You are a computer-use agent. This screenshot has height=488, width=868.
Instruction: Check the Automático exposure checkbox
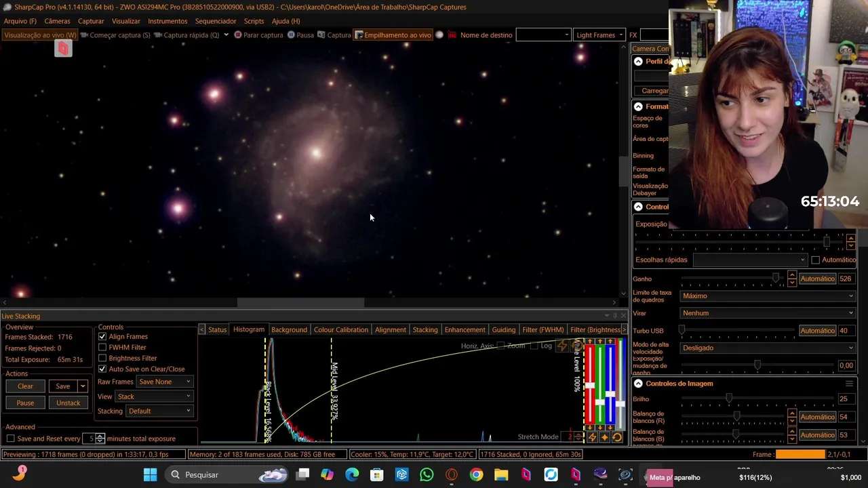815,260
